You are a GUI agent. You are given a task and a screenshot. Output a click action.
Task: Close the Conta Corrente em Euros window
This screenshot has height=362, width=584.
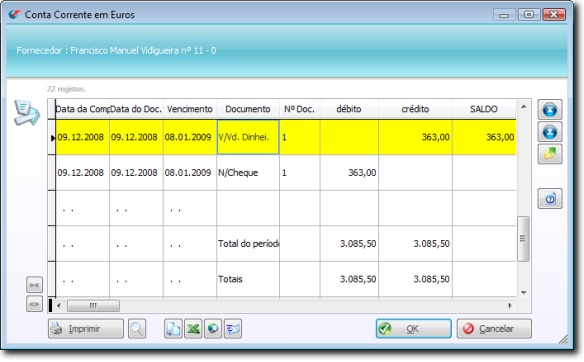click(x=554, y=15)
